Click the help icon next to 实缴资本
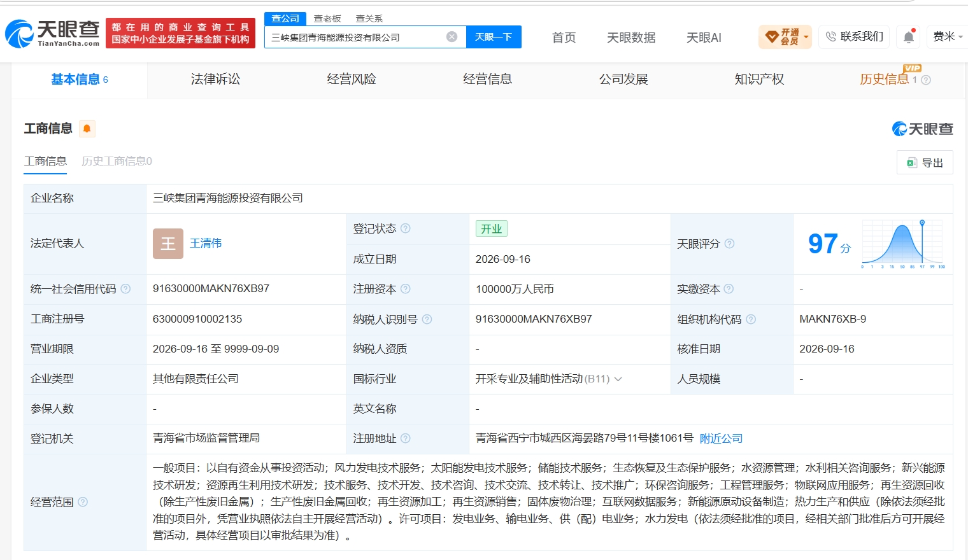Viewport: 968px width, 560px height. click(729, 289)
